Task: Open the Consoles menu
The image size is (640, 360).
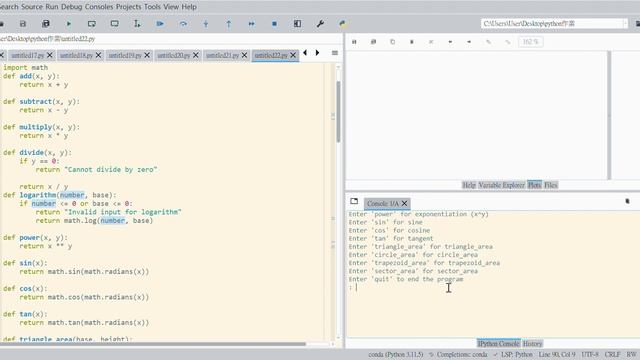Action: (99, 7)
